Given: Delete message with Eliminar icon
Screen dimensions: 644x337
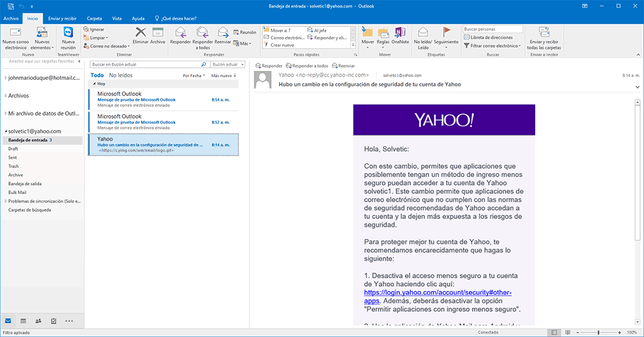Looking at the screenshot, I should tap(140, 35).
